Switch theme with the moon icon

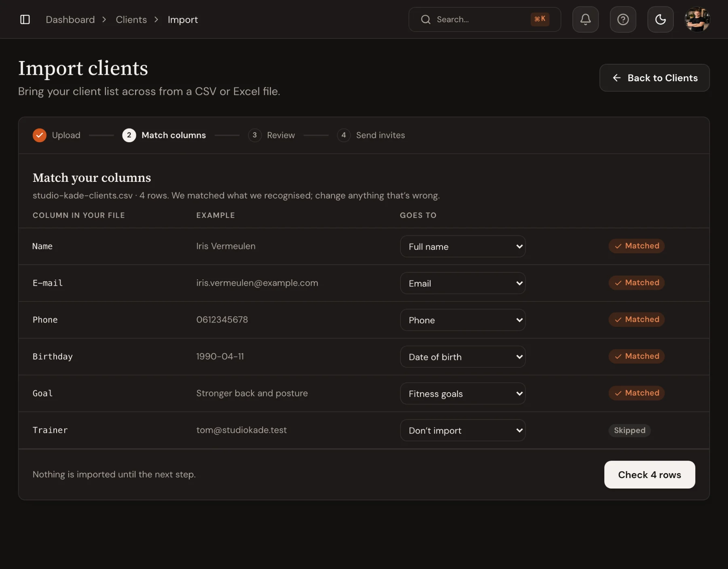pos(660,19)
